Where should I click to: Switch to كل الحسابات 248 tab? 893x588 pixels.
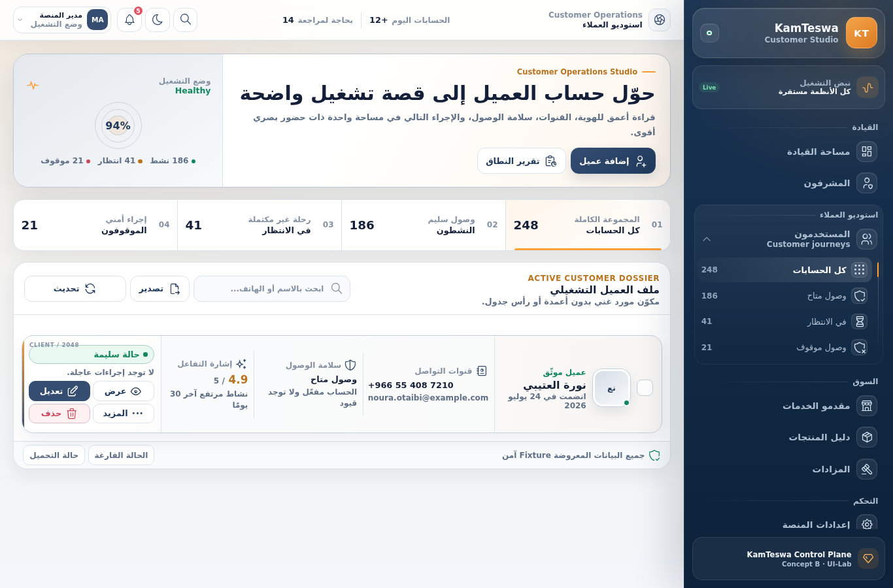pyautogui.click(x=588, y=225)
